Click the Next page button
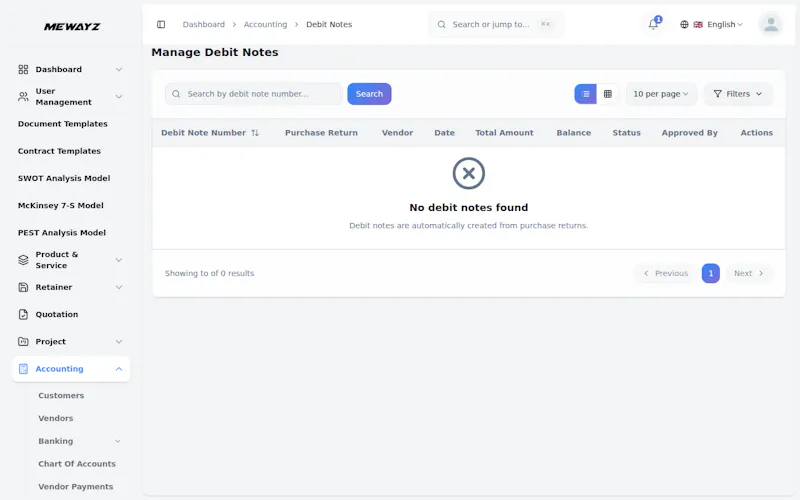 coord(748,273)
